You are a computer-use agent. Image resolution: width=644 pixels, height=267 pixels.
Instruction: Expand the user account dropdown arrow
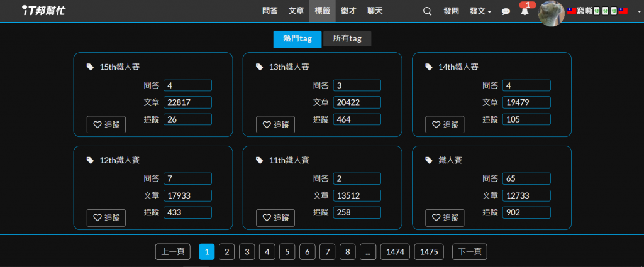tap(639, 11)
